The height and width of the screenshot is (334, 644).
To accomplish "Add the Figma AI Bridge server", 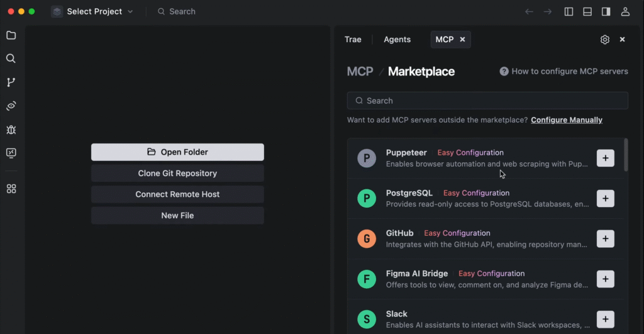I will point(606,279).
